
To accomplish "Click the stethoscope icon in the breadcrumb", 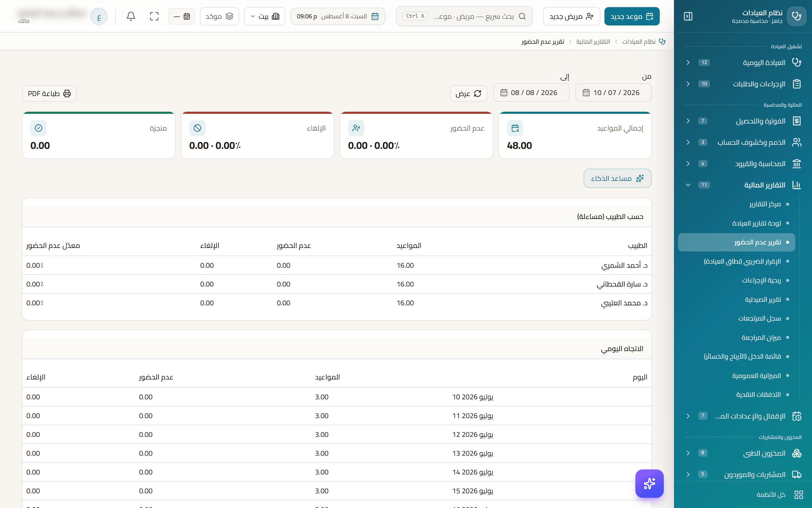I will tap(662, 41).
